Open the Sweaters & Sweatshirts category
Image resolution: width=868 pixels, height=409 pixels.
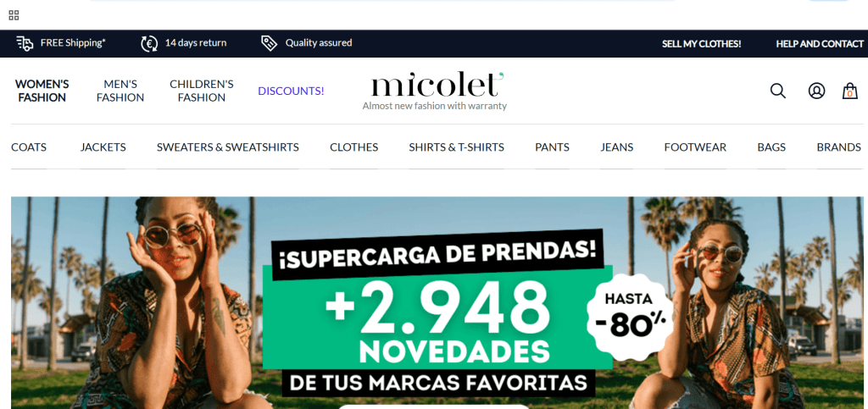227,147
